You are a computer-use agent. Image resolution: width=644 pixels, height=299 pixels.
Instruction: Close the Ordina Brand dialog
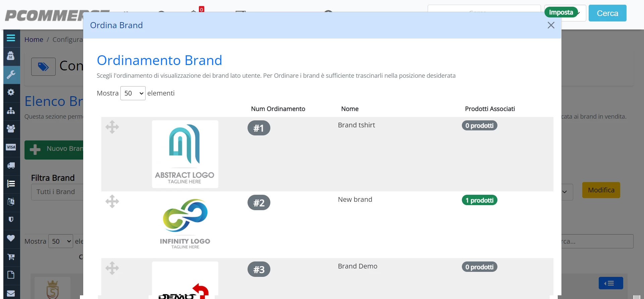(x=551, y=25)
